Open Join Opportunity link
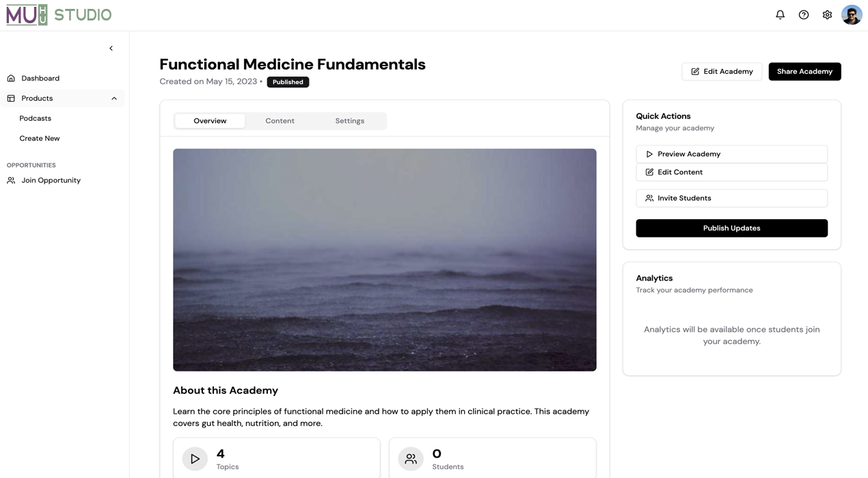868x478 pixels. click(51, 180)
